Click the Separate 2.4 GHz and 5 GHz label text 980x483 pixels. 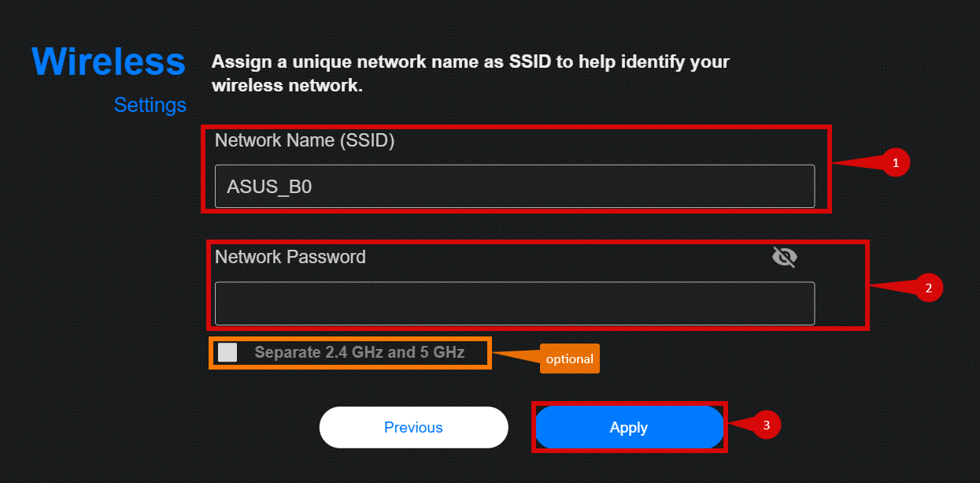[x=360, y=352]
